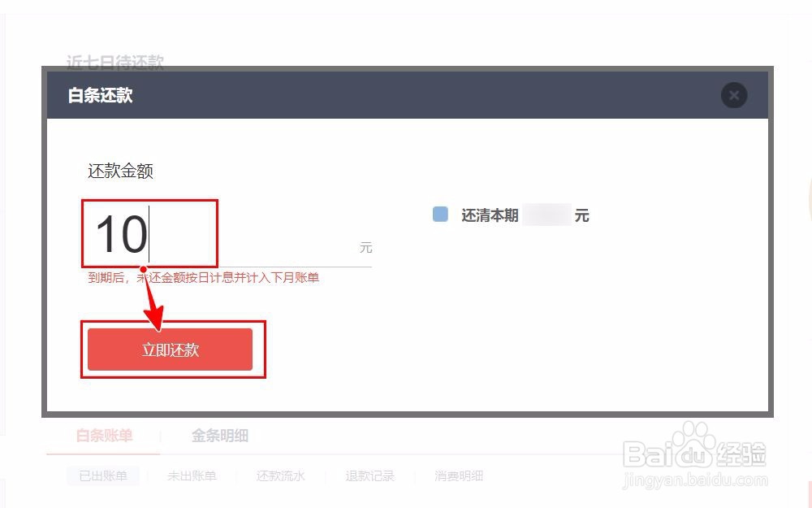The width and height of the screenshot is (812, 508).
Task: View the 退款记录 list
Action: 369,475
